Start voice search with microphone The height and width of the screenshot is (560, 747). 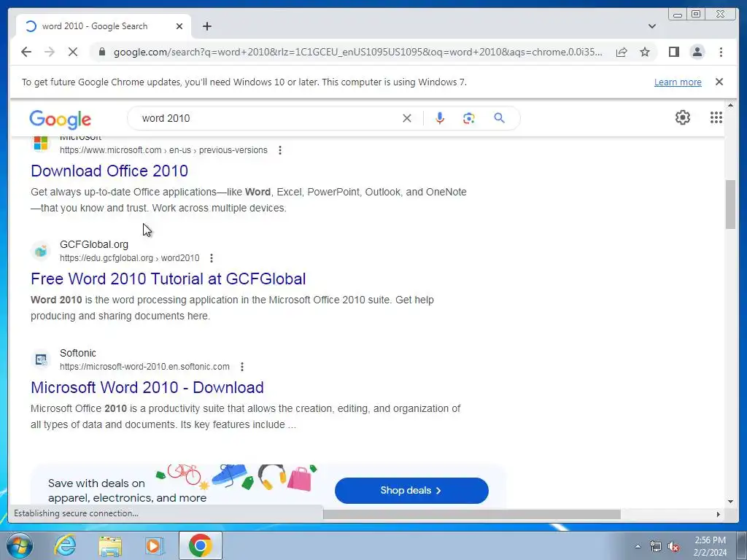(440, 118)
